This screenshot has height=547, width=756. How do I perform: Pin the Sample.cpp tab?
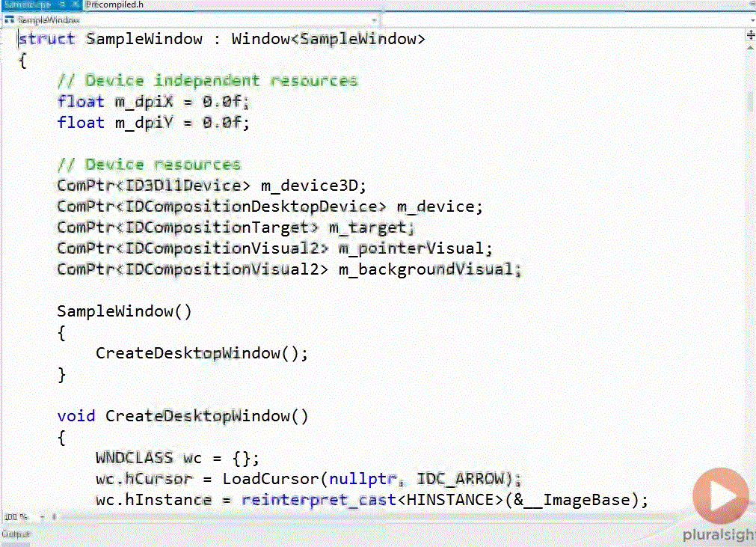[62, 4]
